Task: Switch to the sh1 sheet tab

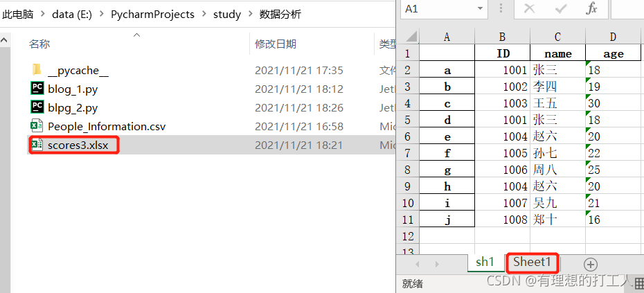Action: pyautogui.click(x=485, y=263)
